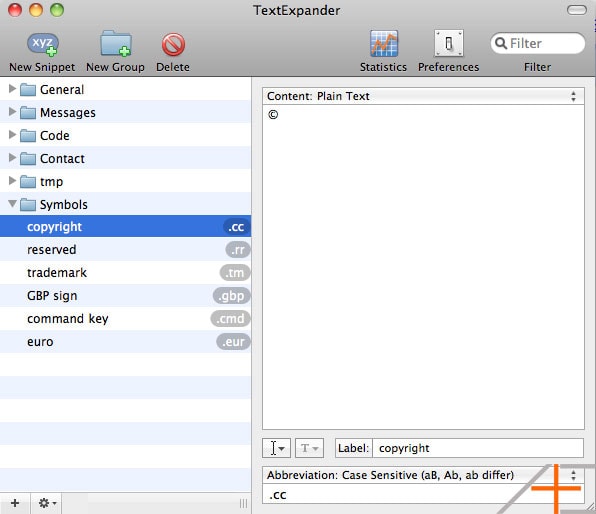The width and height of the screenshot is (596, 514).
Task: Open the Content: Plain Text dropdown
Action: coord(423,96)
